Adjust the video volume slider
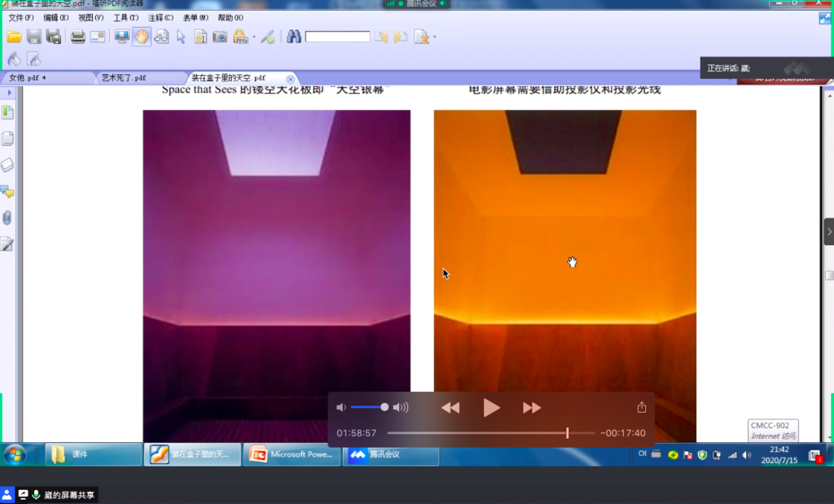The height and width of the screenshot is (504, 834). pyautogui.click(x=369, y=407)
